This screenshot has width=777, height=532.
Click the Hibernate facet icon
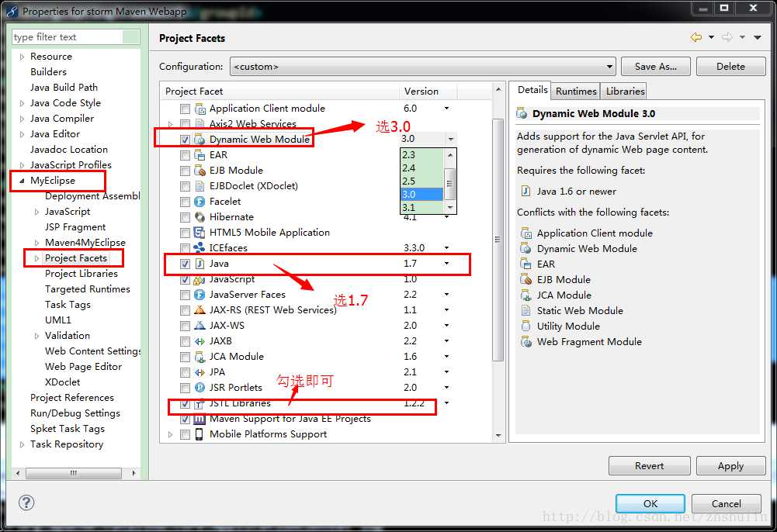[199, 217]
